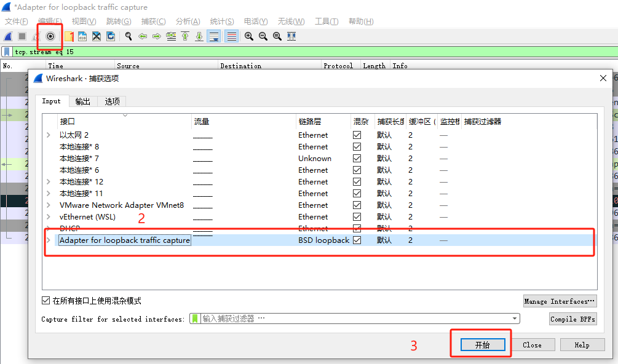Viewport: 618px width, 364px height.
Task: Zoom out main window text
Action: coord(263,37)
